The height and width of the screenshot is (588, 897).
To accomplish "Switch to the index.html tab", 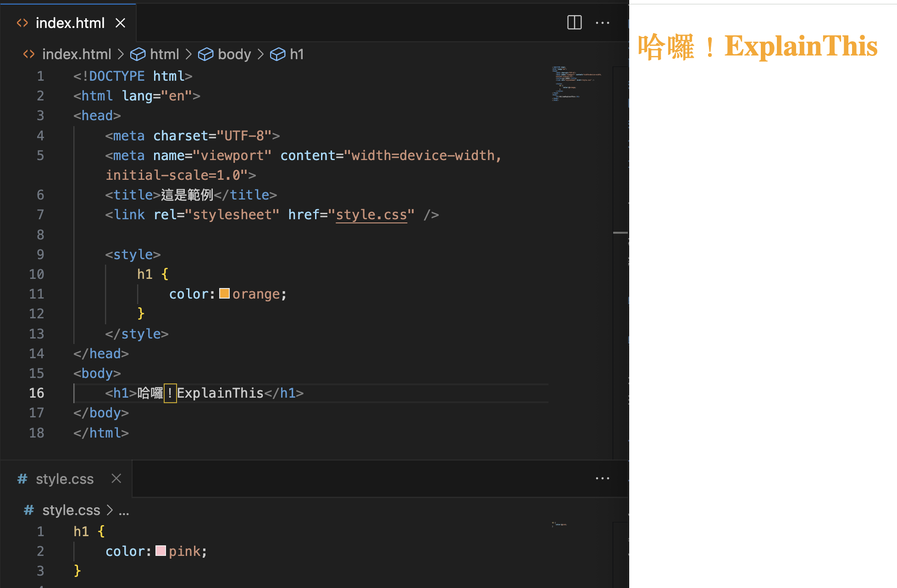I will [x=70, y=22].
